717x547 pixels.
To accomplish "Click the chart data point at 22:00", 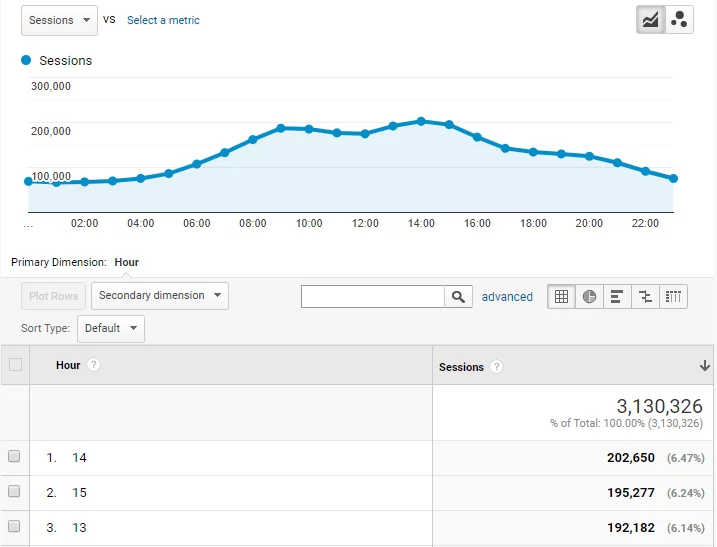I will (645, 171).
